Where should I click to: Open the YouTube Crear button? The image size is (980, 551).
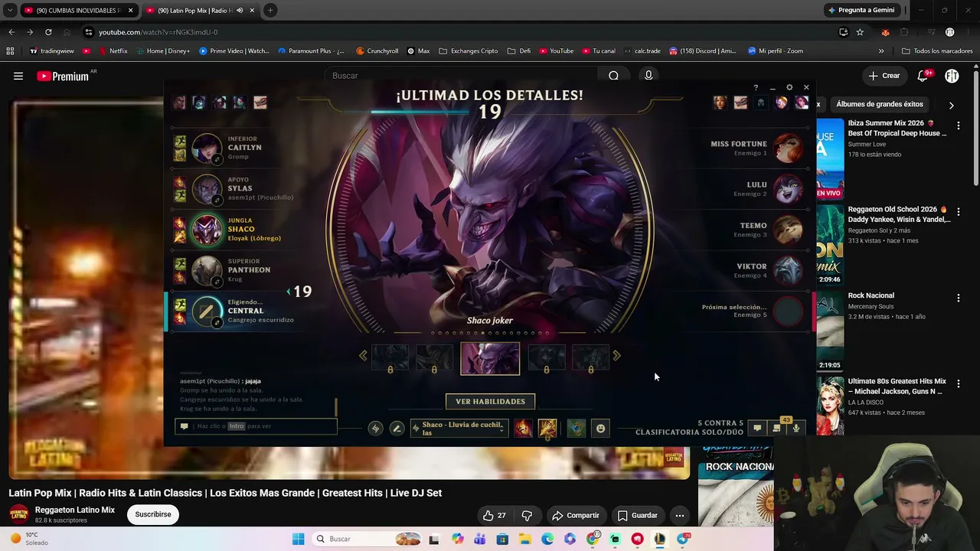(x=884, y=76)
